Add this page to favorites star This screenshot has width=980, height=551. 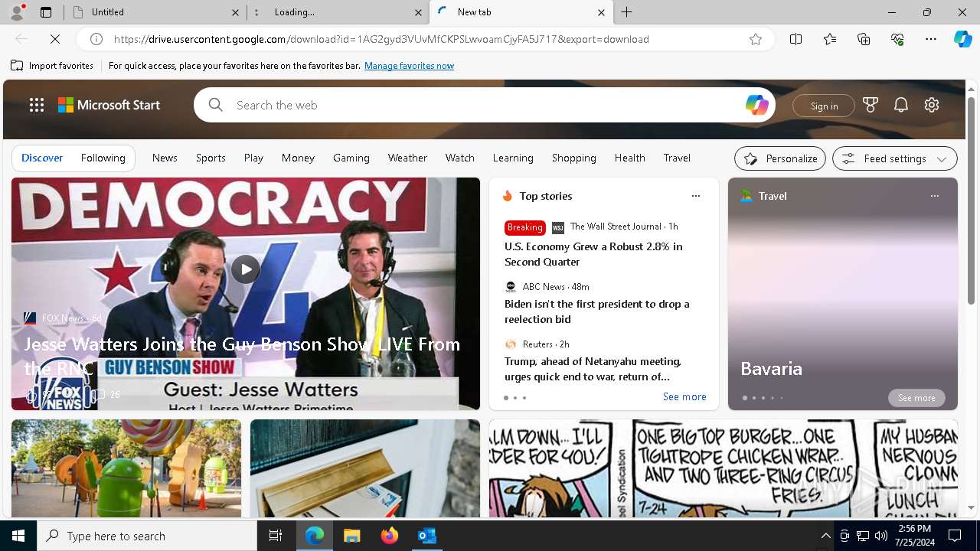pos(756,39)
